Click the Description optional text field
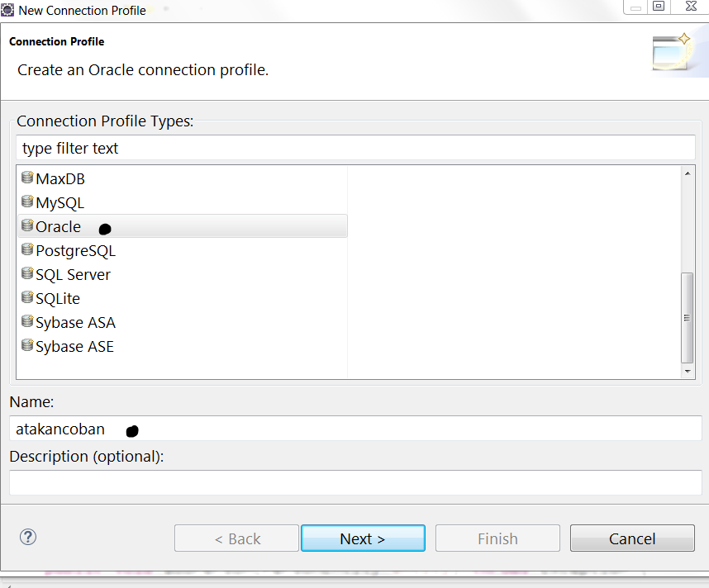Image resolution: width=709 pixels, height=588 pixels. pyautogui.click(x=355, y=482)
